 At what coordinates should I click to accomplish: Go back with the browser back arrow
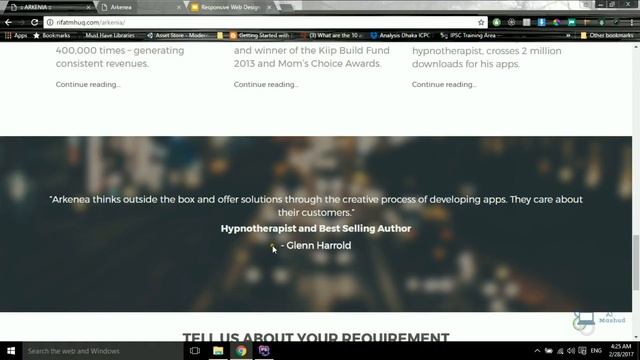[8, 22]
